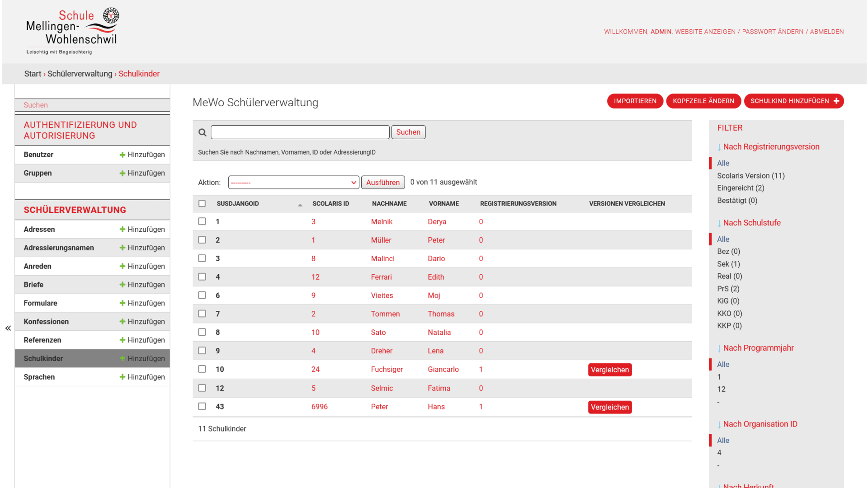The image size is (868, 488).
Task: Filter by PrS (2) Schulstufe
Action: [728, 289]
